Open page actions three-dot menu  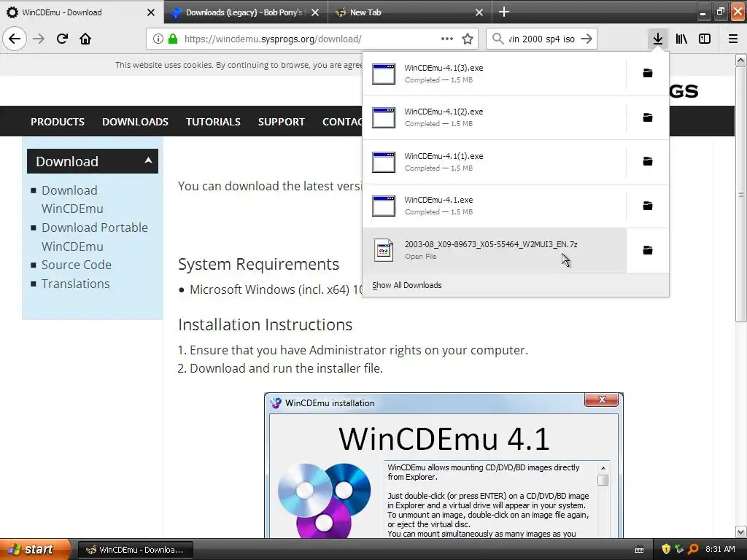tap(447, 39)
